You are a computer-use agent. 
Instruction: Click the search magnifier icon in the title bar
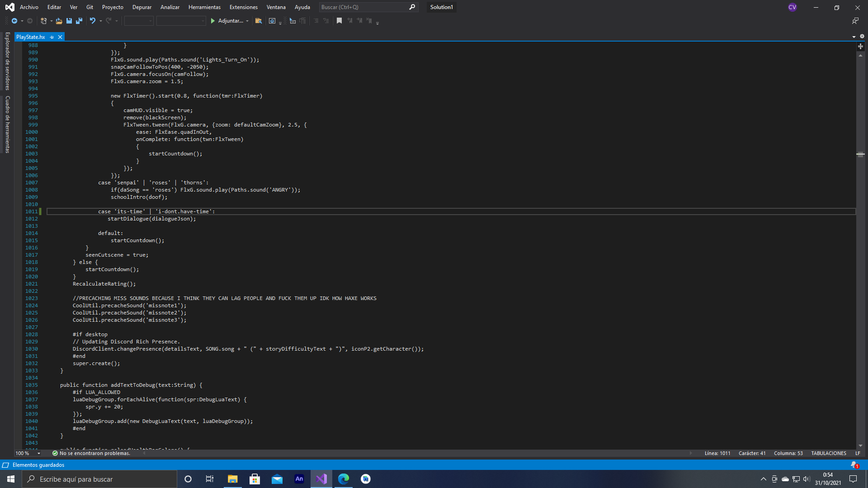point(412,7)
